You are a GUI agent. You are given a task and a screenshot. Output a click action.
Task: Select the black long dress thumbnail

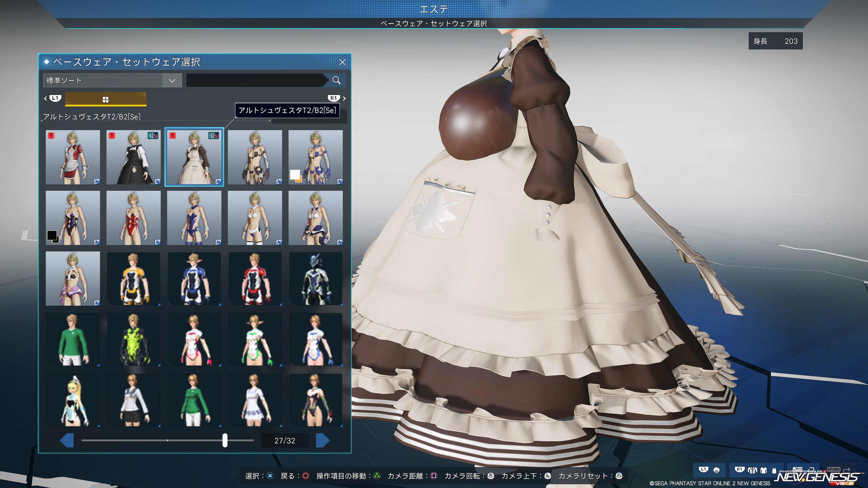(133, 157)
